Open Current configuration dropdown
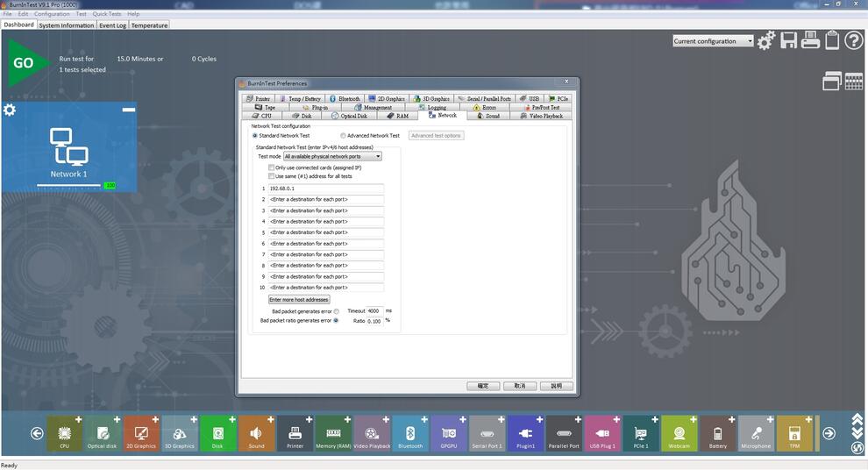The width and height of the screenshot is (868, 470). [x=713, y=41]
